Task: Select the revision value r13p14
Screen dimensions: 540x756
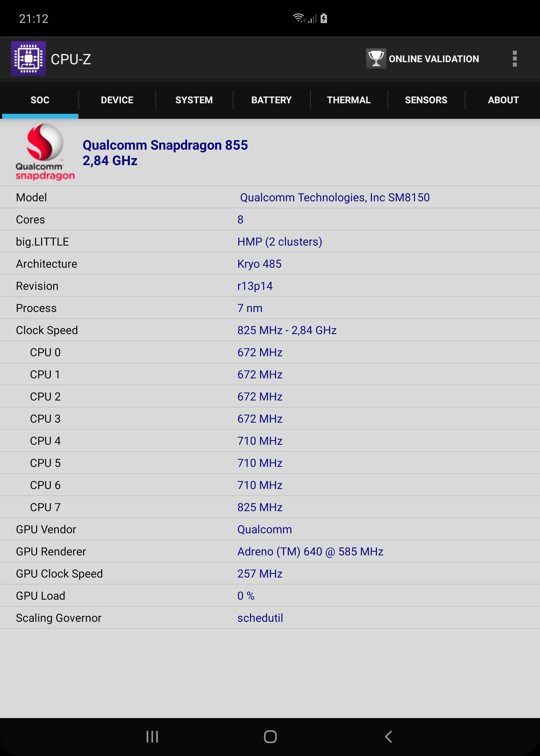Action: pos(255,286)
